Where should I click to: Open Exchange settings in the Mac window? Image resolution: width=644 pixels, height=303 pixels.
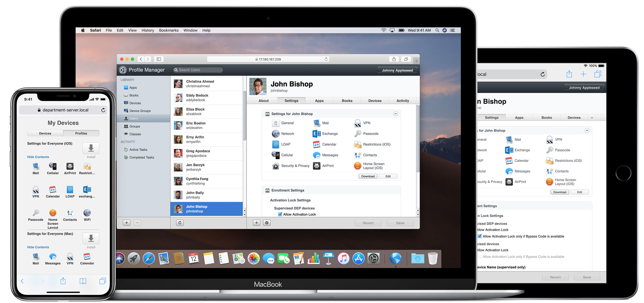tap(325, 134)
